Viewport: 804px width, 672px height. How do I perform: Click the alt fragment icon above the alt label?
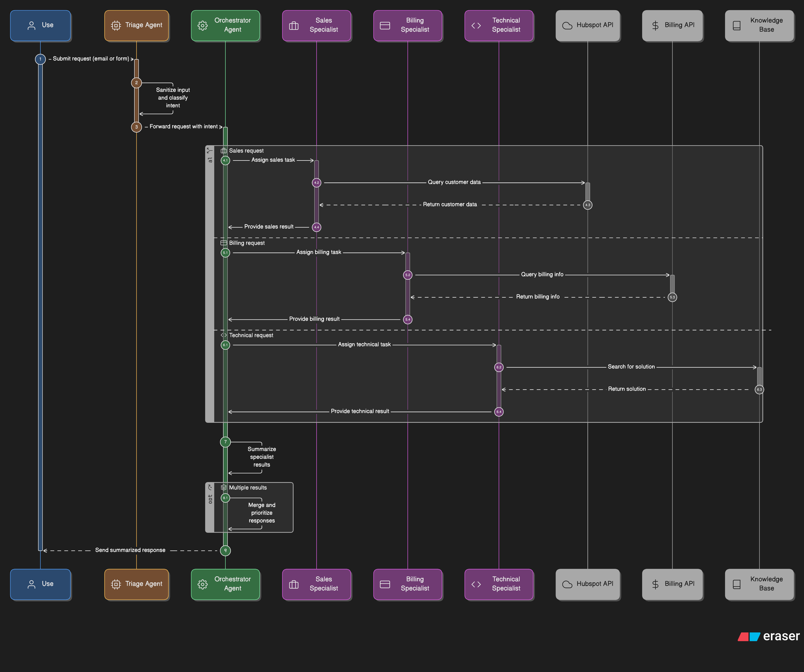point(209,150)
